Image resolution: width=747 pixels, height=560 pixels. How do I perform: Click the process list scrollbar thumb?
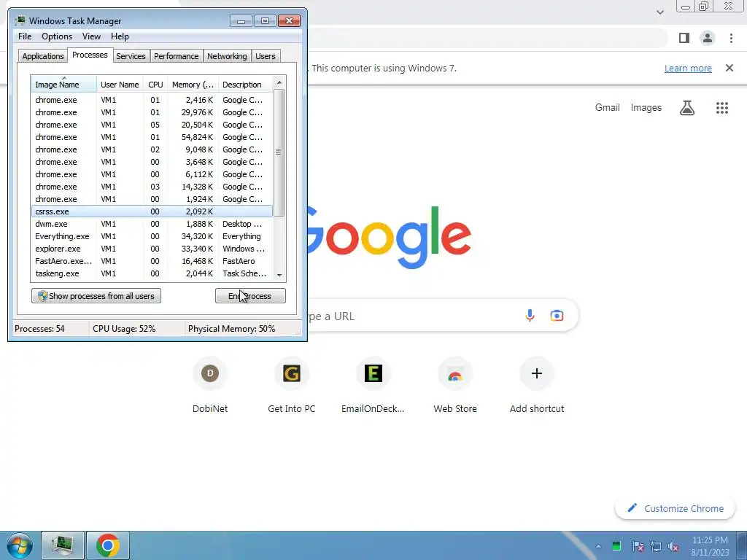point(279,152)
